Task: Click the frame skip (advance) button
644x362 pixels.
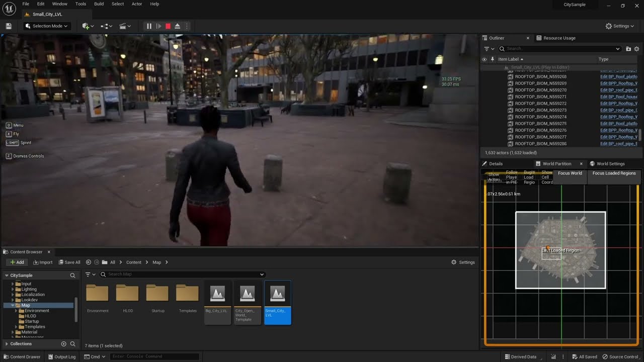Action: [x=158, y=26]
